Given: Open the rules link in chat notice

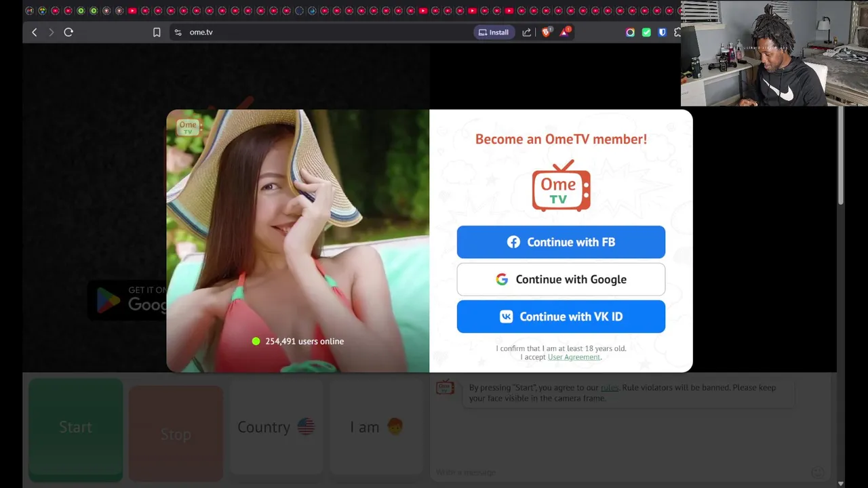Looking at the screenshot, I should coord(609,388).
